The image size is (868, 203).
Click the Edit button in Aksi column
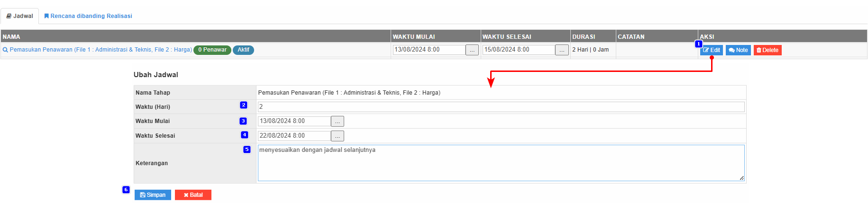point(712,50)
